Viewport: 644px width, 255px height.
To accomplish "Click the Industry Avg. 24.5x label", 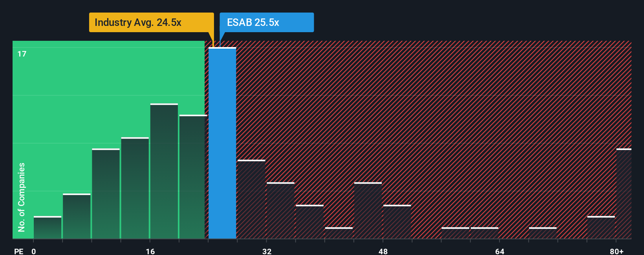I will click(x=151, y=22).
